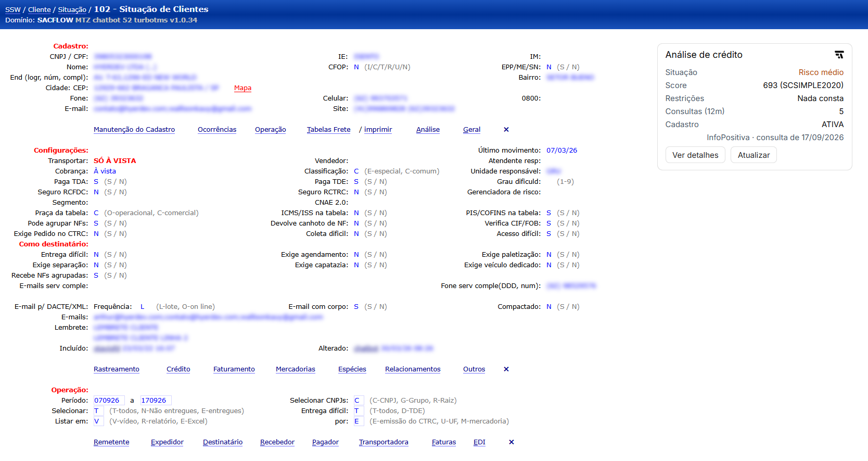Open the Outros link

[x=474, y=369]
